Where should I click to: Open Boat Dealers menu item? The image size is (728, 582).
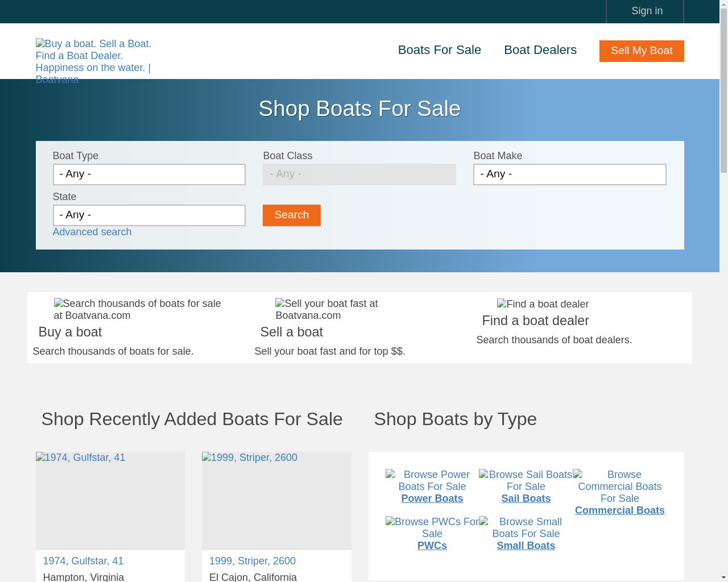540,50
